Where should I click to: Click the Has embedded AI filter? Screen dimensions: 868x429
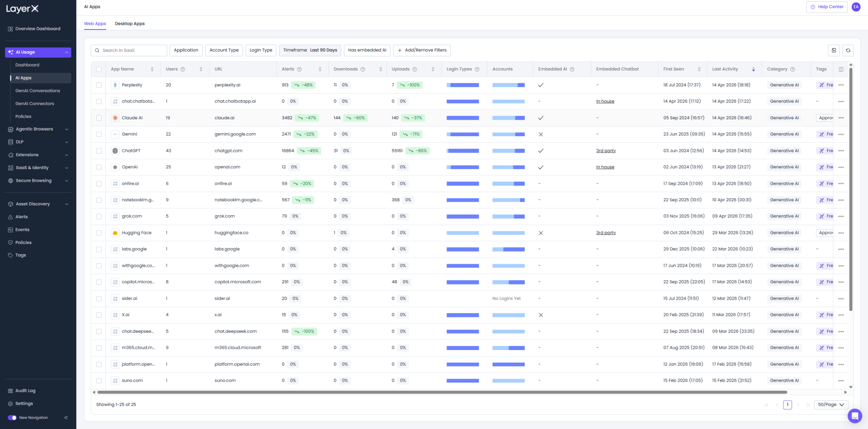tap(367, 50)
